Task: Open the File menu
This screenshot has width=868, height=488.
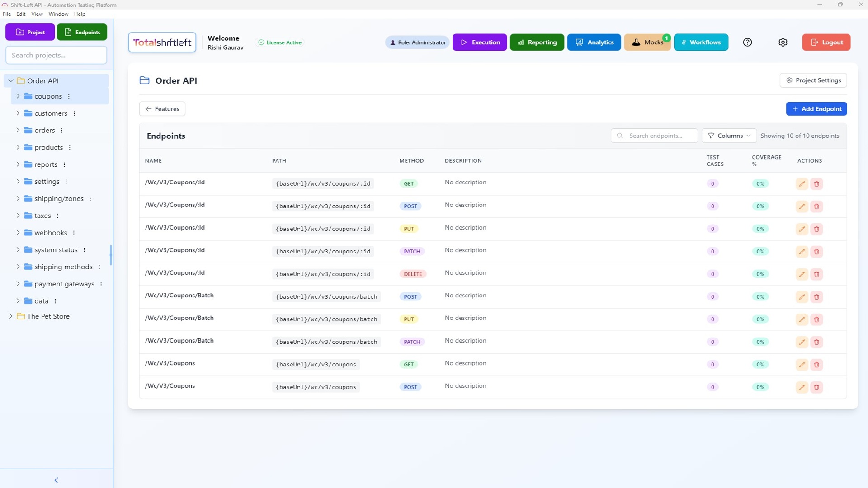Action: (7, 14)
